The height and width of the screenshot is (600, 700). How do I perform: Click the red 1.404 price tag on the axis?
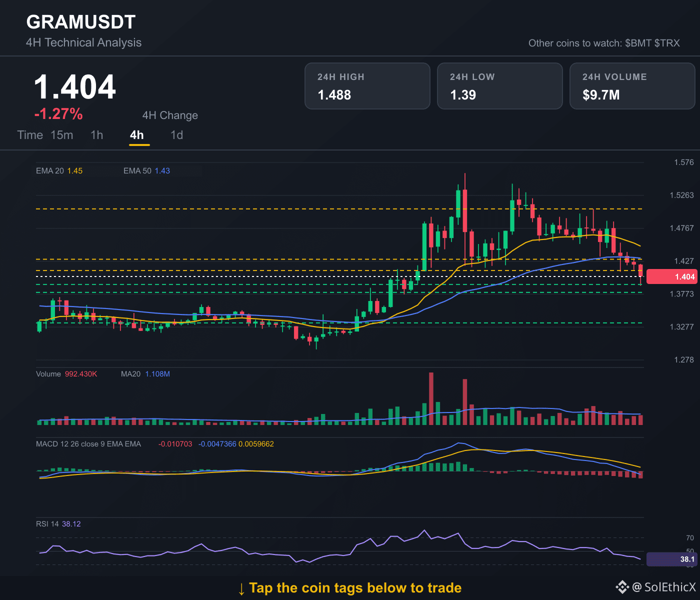coord(671,276)
